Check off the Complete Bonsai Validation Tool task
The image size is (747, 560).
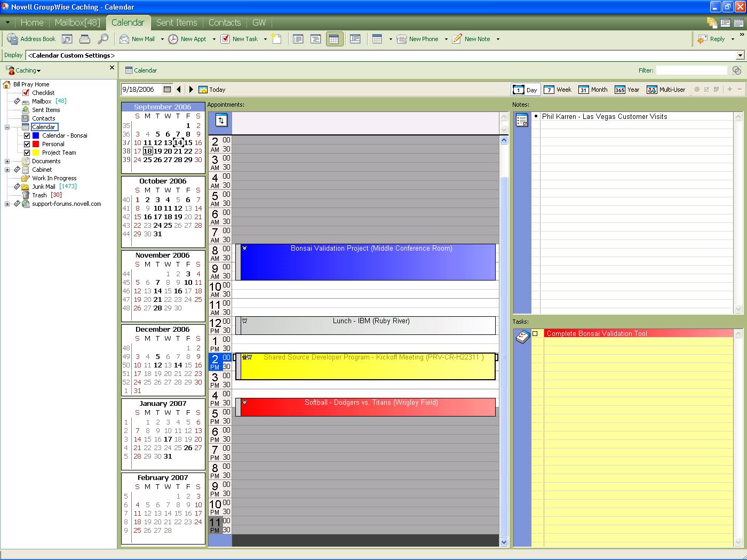[535, 333]
